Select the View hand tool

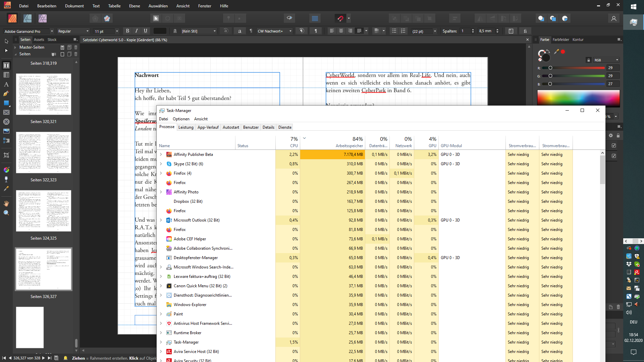pos(6,203)
